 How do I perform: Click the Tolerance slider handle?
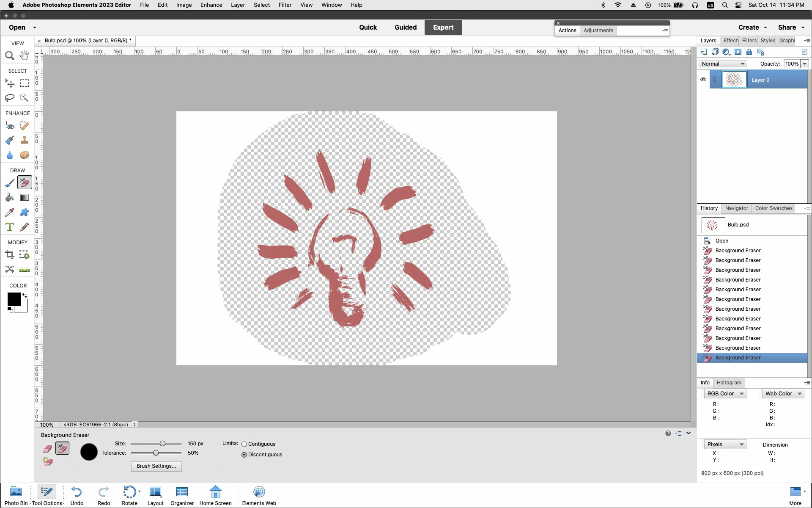pos(156,453)
